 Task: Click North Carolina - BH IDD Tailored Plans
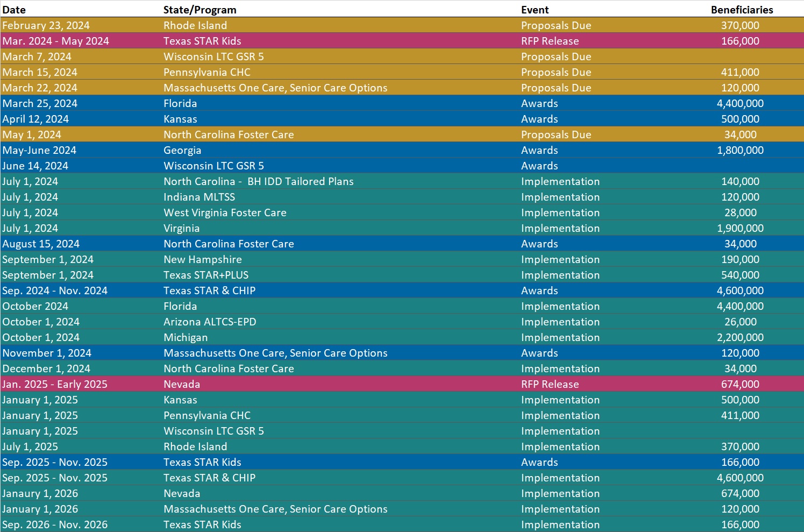pos(258,181)
